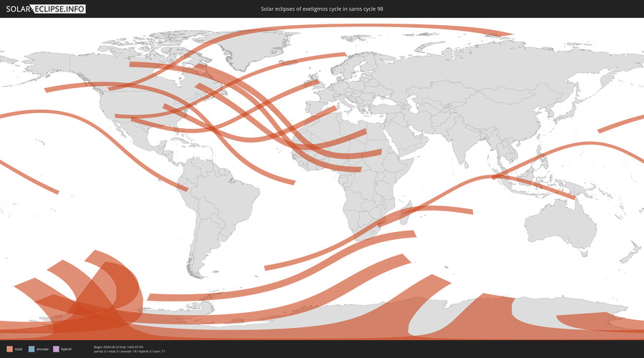Click the Begin and End date text
Viewport: 644px width, 358px height.
[x=118, y=347]
